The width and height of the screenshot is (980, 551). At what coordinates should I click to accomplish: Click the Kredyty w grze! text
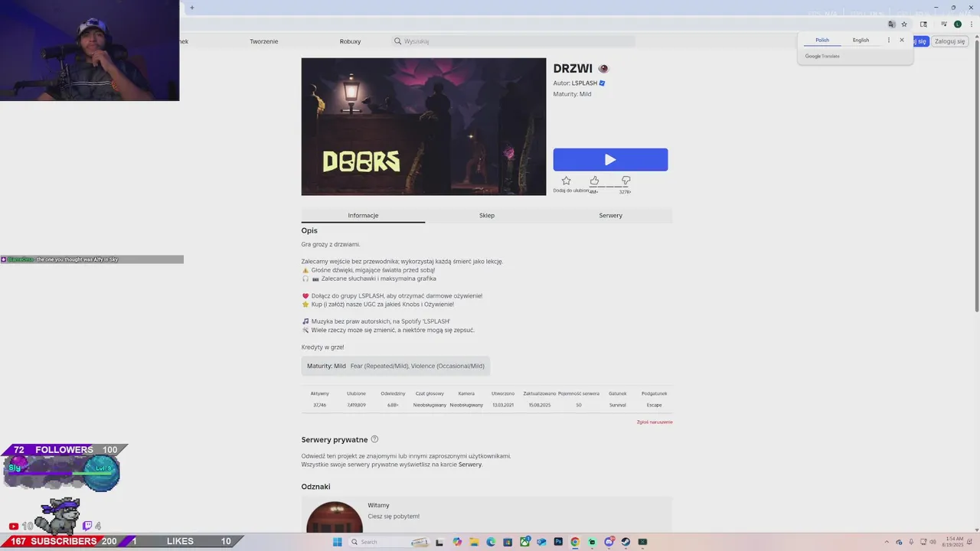point(322,347)
